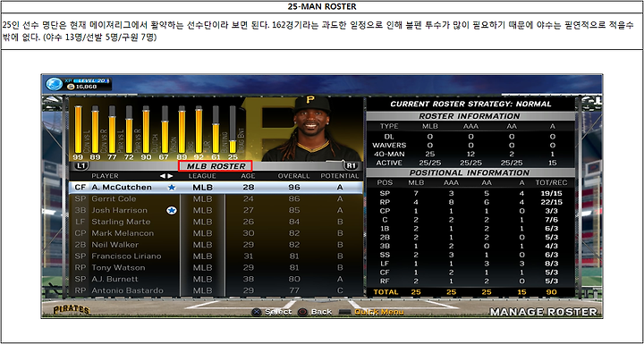Click McCutchen's overall rating 96
Screen dimensions: 644x344
(x=293, y=188)
